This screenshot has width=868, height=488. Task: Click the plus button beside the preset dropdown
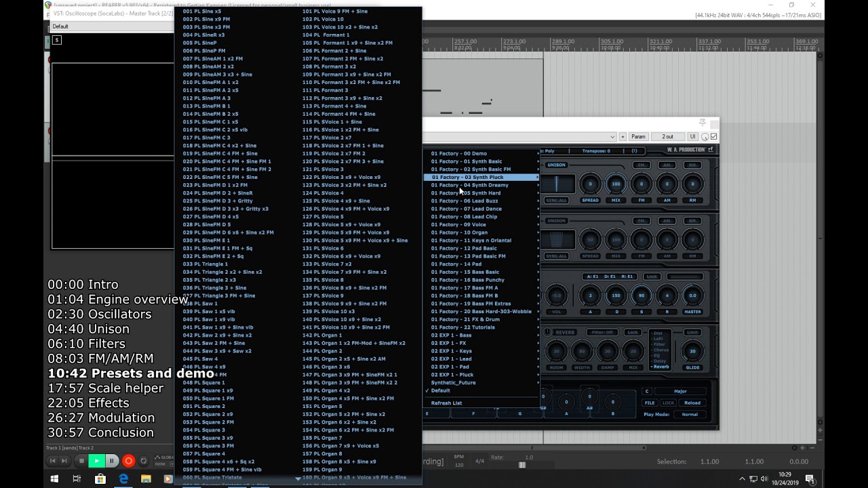coord(623,137)
